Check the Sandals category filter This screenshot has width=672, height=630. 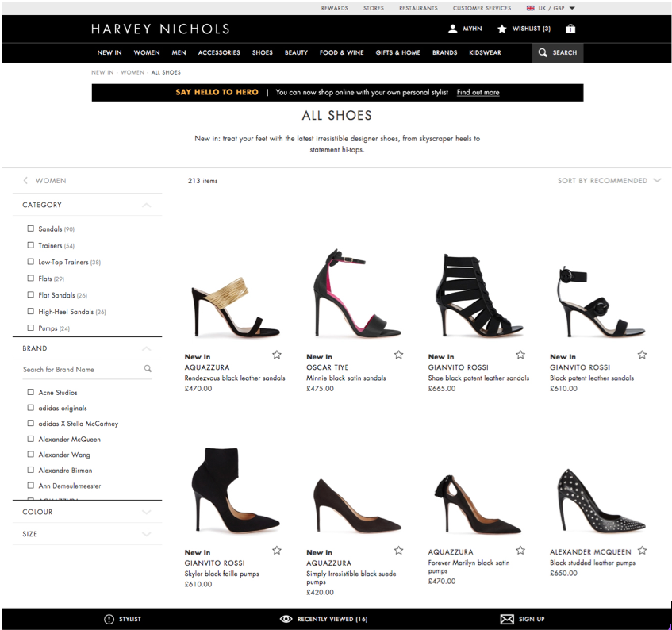30,229
